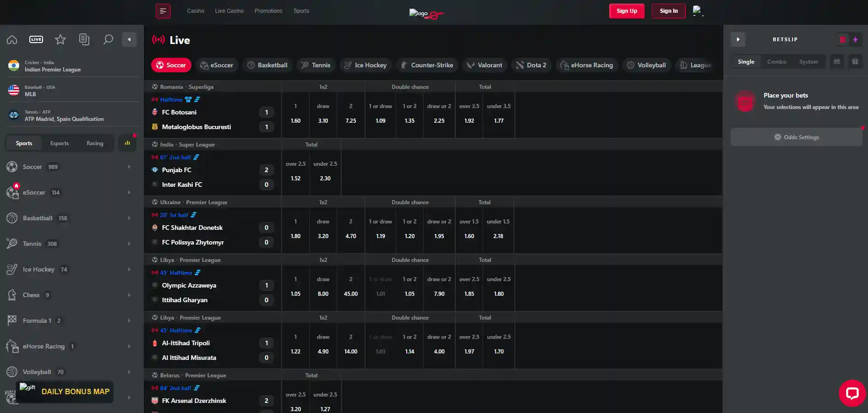Switch betslip to System
This screenshot has width=868, height=413.
(x=808, y=62)
